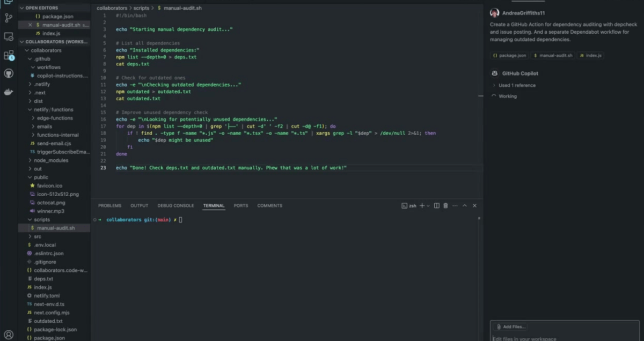This screenshot has width=644, height=341.
Task: Split the terminal with the split icon
Action: pos(437,205)
